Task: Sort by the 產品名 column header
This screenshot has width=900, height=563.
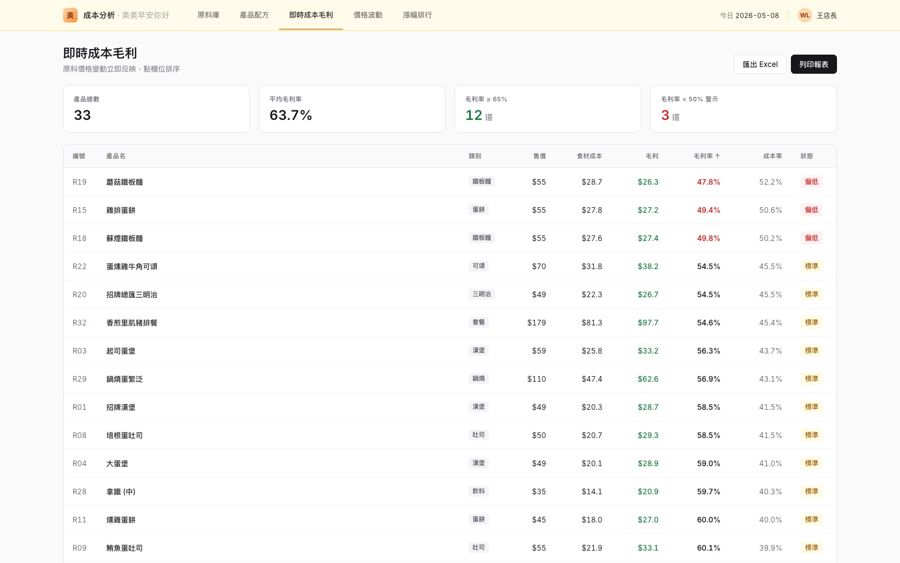Action: coord(115,156)
